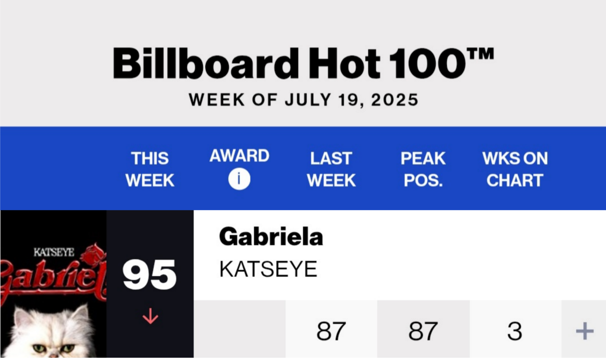
Task: Click the empty award cell for Gabriela
Action: (x=239, y=329)
